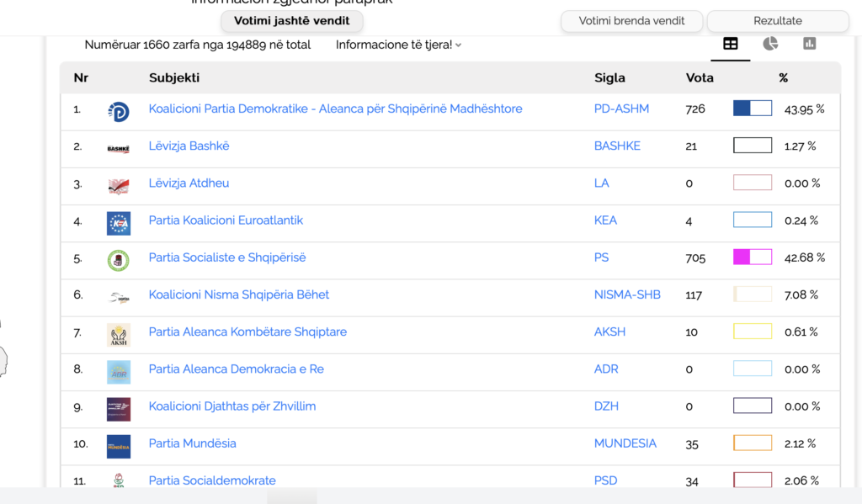862x504 pixels.
Task: Click the Lëvizja Bashkë party logo
Action: tap(119, 148)
